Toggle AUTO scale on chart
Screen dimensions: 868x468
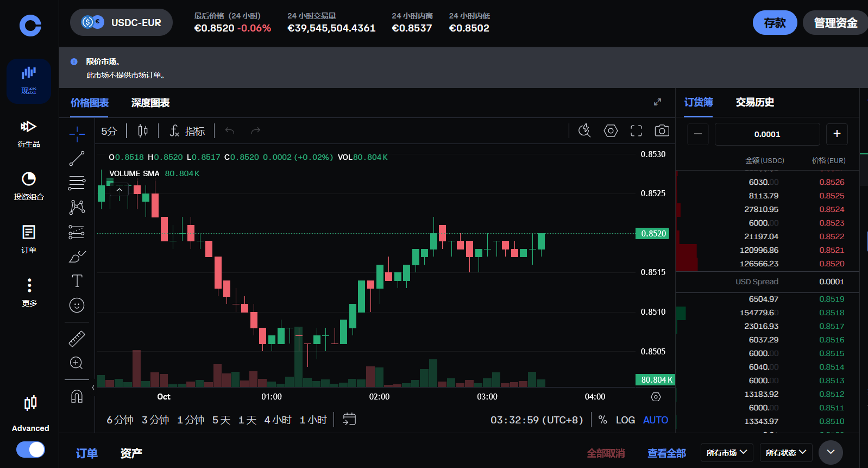point(655,420)
